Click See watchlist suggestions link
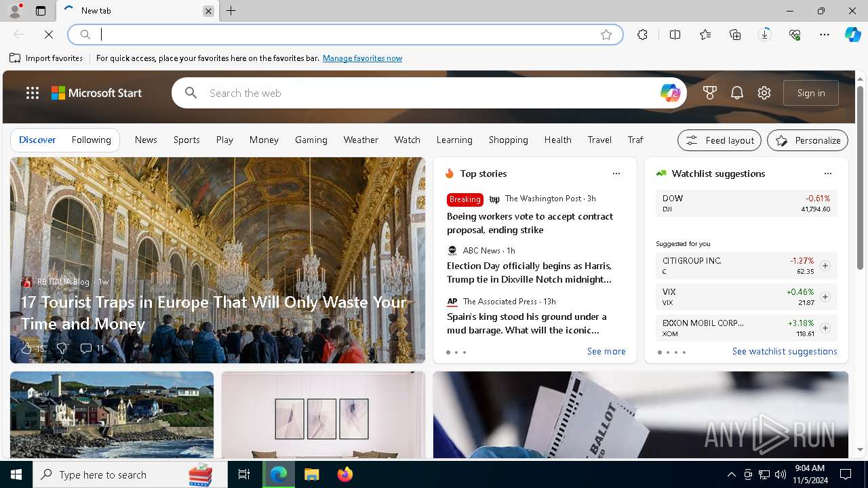Image resolution: width=868 pixels, height=488 pixels. pos(785,351)
